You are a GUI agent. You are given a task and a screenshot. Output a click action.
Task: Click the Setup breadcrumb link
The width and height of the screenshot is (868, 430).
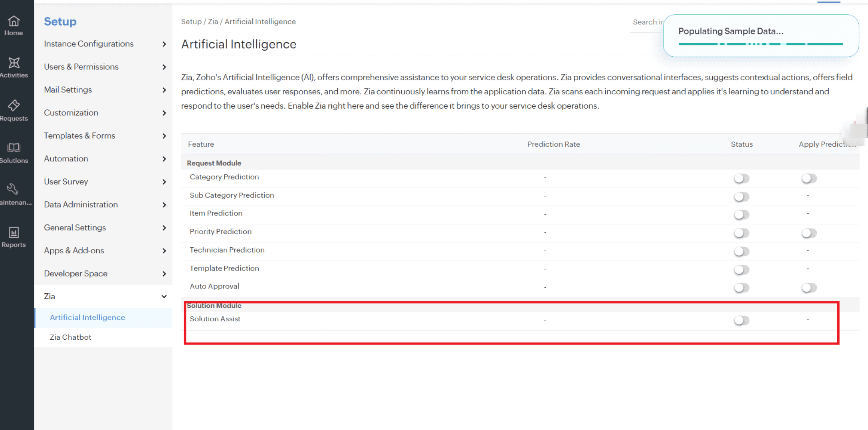coord(191,22)
